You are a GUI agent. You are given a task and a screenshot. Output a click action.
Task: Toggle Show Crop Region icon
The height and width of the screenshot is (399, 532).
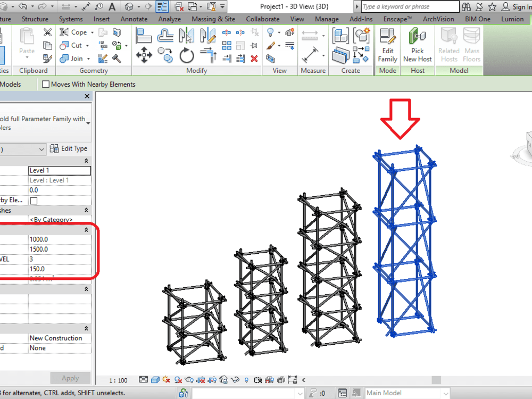212,380
